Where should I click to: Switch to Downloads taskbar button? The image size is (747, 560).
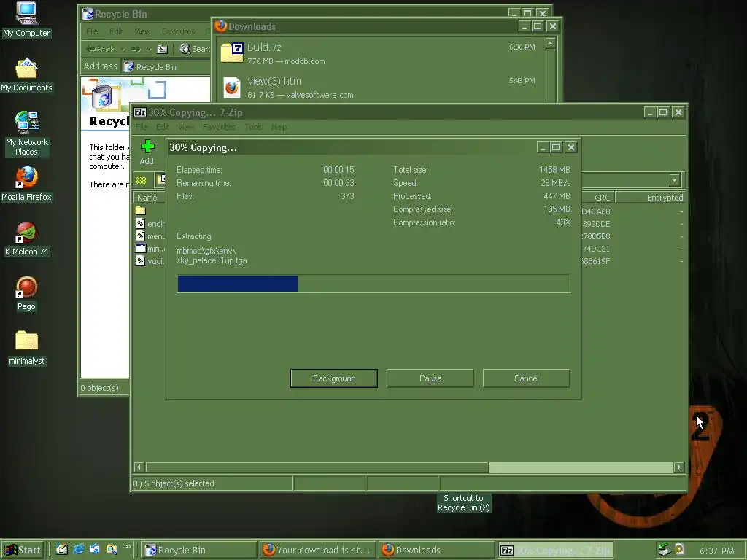(437, 550)
